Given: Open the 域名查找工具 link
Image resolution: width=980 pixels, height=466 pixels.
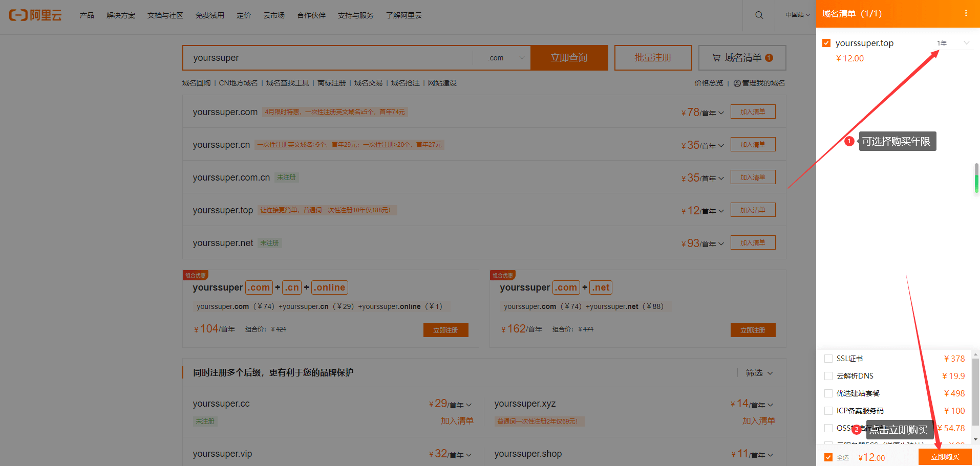Looking at the screenshot, I should [288, 83].
